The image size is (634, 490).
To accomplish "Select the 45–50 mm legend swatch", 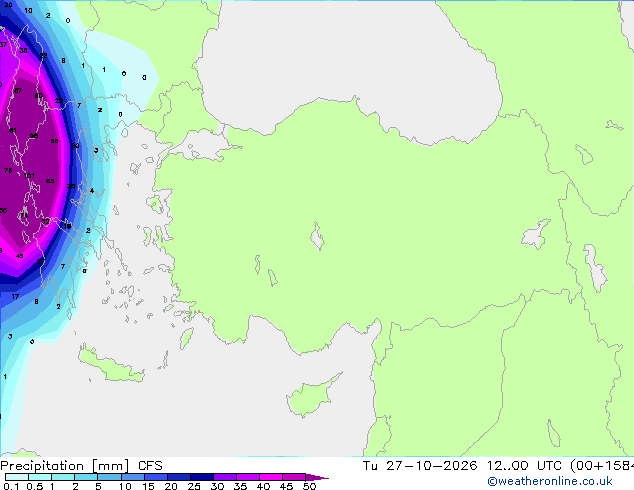I will point(294,477).
